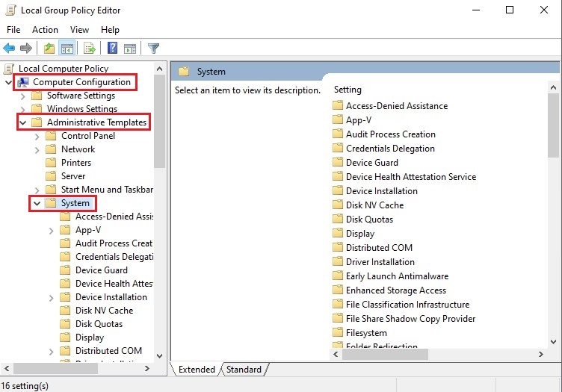Select Disk Quotas in the tree

[x=99, y=324]
